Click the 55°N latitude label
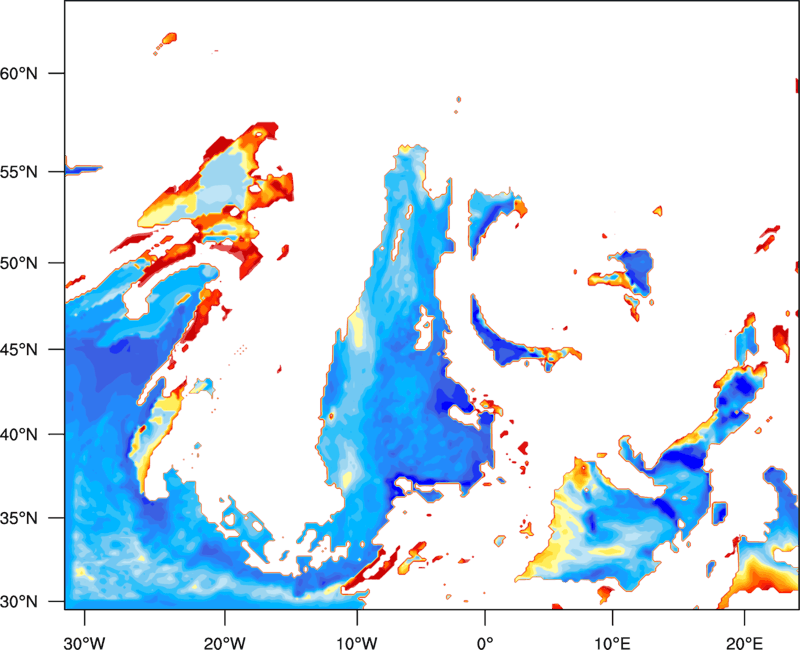 (19, 172)
